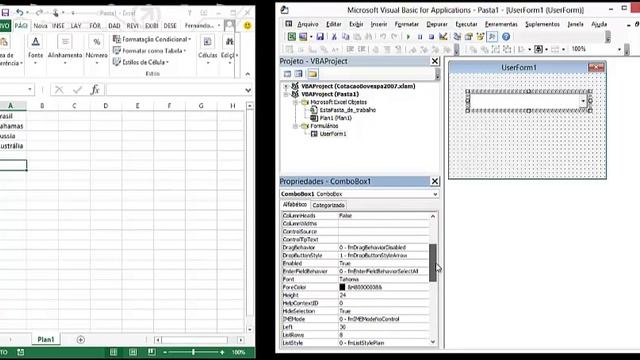Open the Fonte group button in Excel ribbon
The height and width of the screenshot is (360, 640).
(36, 51)
